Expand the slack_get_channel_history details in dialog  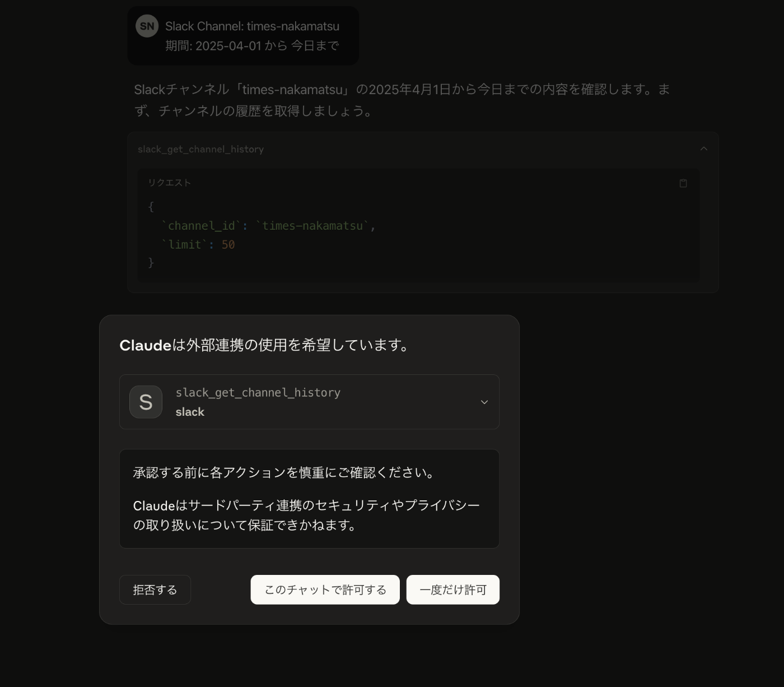click(x=484, y=402)
